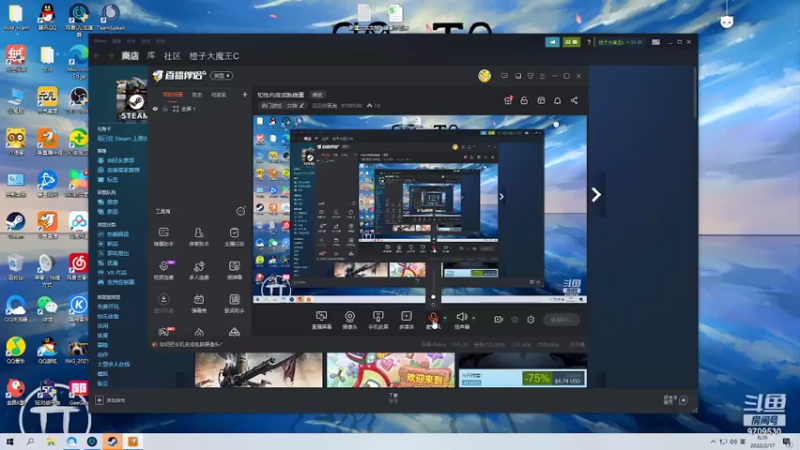Click the 修改 button beside stream title
This screenshot has width=800, height=450.
[317, 95]
